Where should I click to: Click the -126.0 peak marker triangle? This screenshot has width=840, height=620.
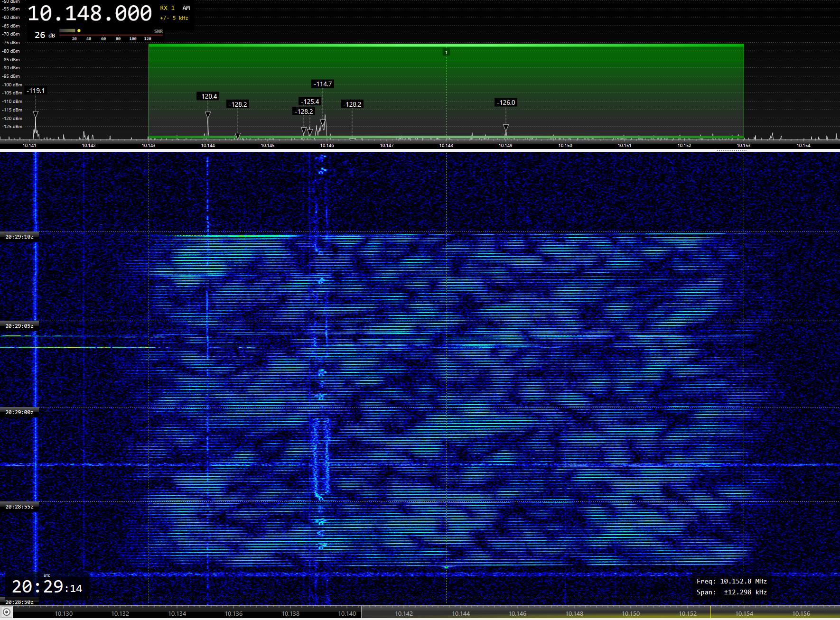tap(506, 127)
